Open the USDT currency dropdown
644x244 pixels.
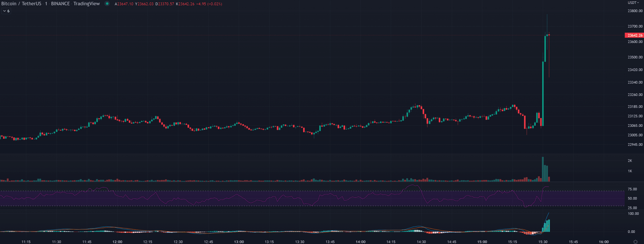(633, 3)
